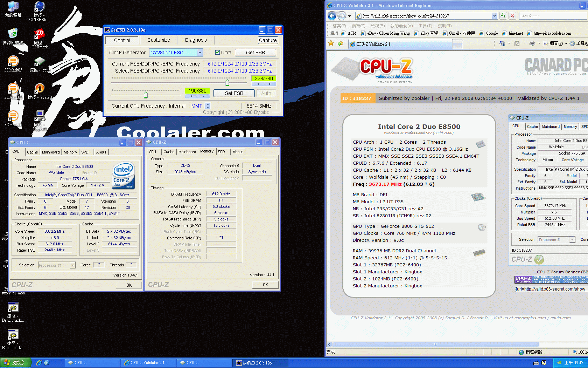This screenshot has width=588, height=368.
Task: Click the Favorites star icon in IE
Action: [x=331, y=43]
